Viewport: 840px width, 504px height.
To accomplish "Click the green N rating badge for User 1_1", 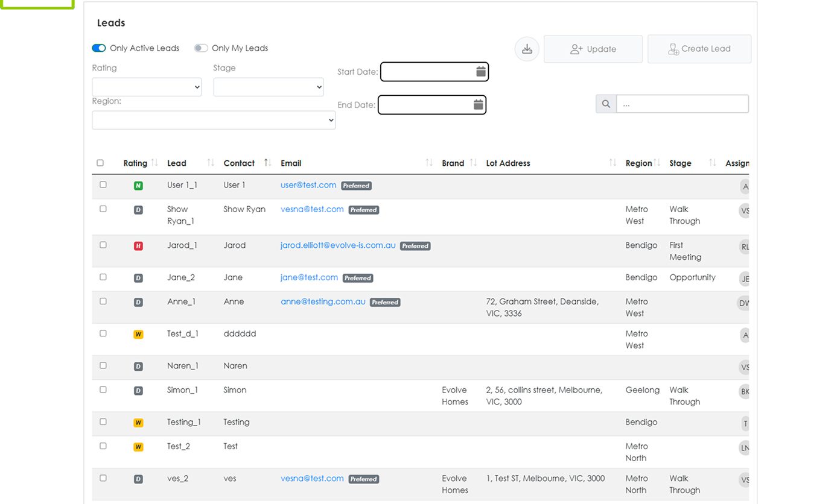I will click(x=138, y=186).
